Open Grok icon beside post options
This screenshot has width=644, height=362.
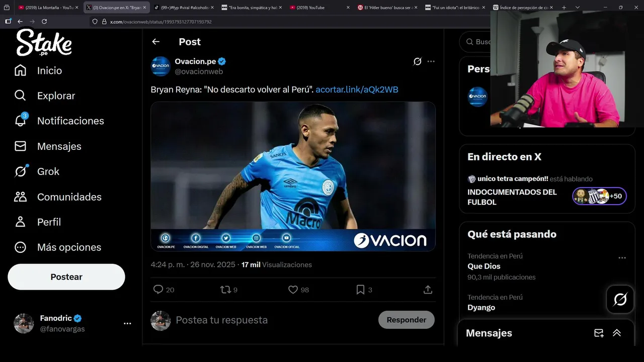(x=417, y=61)
